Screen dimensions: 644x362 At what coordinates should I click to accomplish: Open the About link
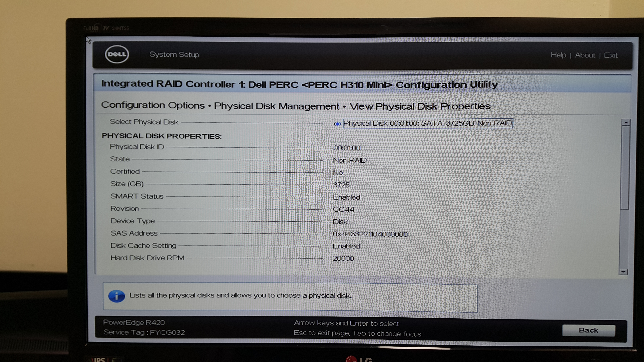pos(585,55)
